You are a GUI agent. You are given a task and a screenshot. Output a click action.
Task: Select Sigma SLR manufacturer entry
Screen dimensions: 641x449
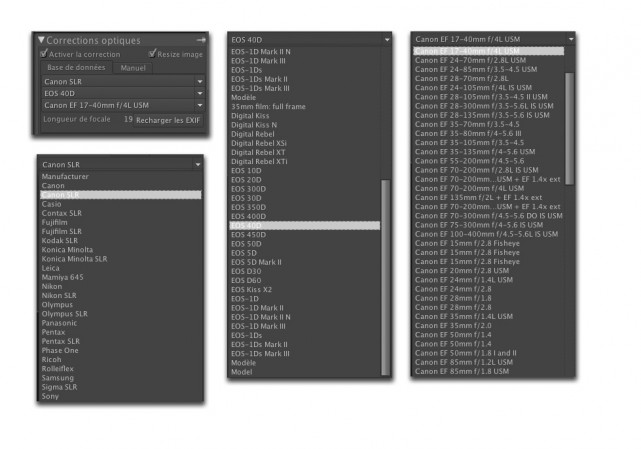[59, 387]
